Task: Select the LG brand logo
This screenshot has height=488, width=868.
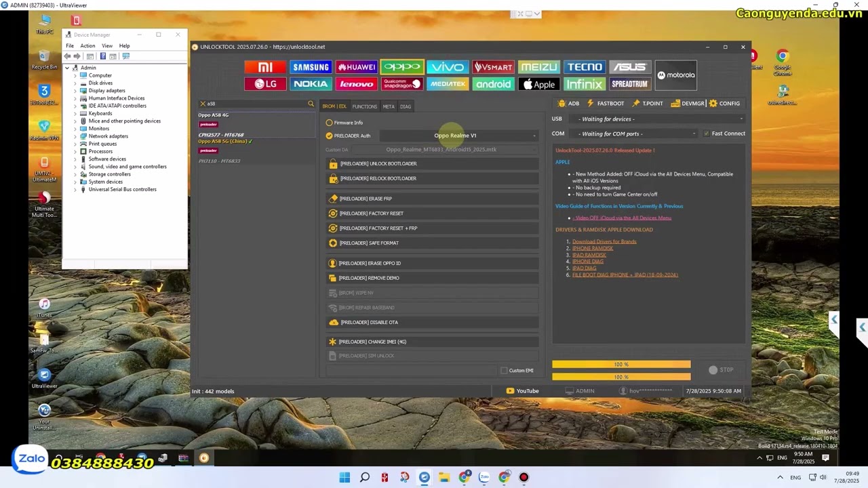Action: (265, 84)
